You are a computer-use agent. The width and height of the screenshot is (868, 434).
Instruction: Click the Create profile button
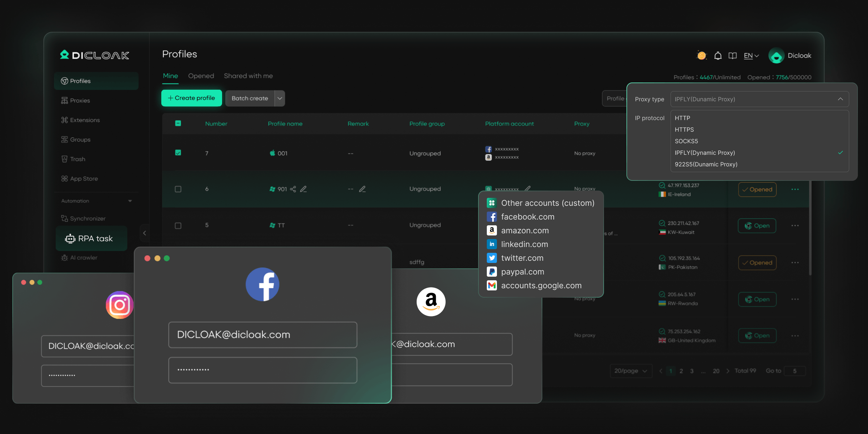click(191, 98)
